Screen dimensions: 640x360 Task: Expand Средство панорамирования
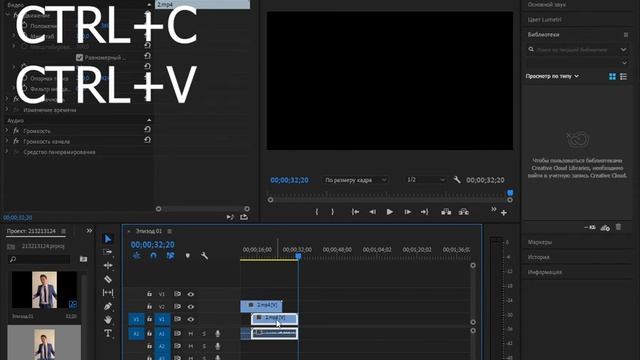coord(7,152)
